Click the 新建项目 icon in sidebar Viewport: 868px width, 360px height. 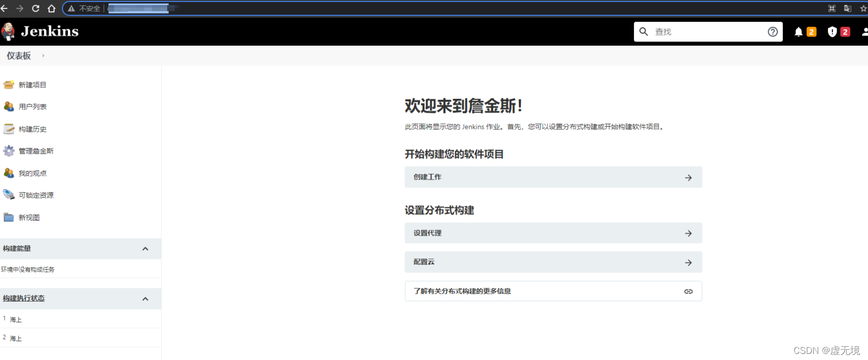point(9,85)
